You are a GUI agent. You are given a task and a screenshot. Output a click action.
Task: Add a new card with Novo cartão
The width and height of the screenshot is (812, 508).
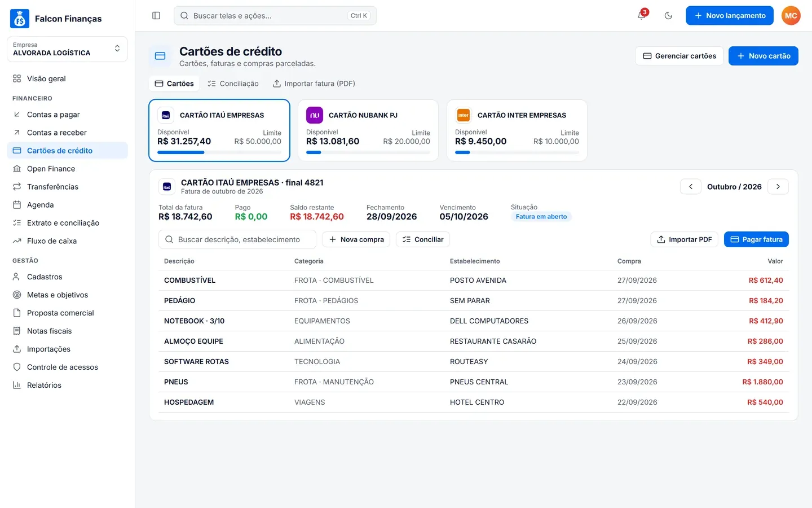763,56
